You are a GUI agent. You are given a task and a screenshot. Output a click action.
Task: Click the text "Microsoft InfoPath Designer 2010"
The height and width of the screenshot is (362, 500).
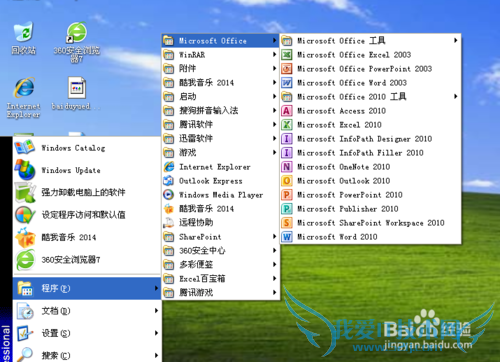[x=365, y=139]
